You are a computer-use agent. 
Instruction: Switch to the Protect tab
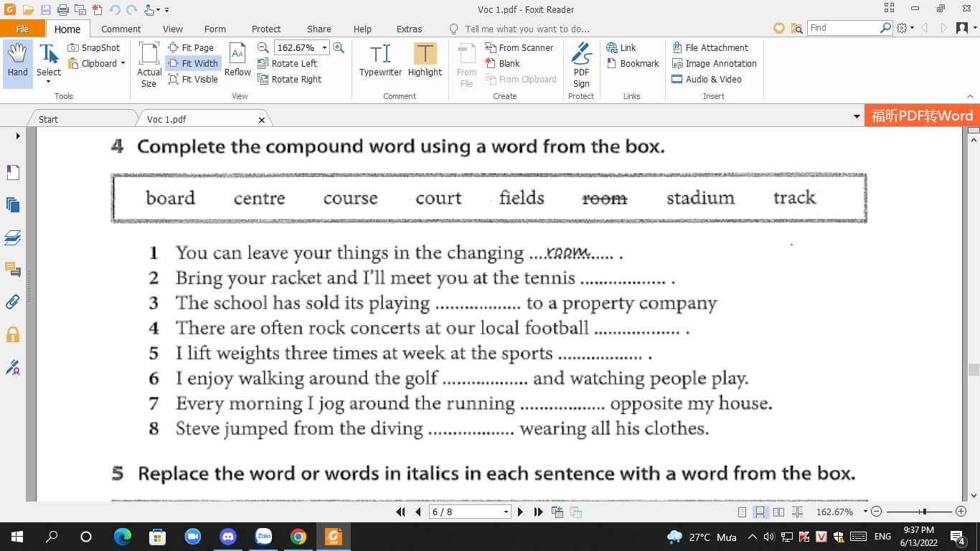[x=266, y=29]
